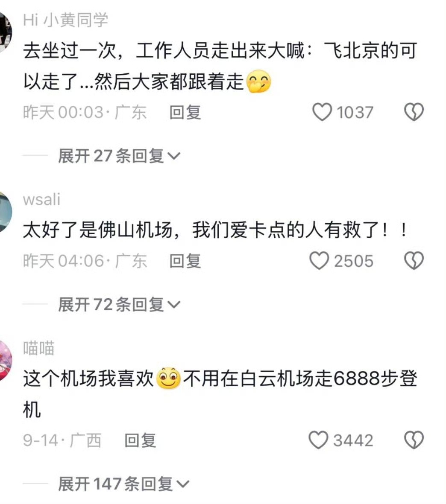The width and height of the screenshot is (446, 504).
Task: Expand 72 replies under wsali's comment
Action: point(119,304)
